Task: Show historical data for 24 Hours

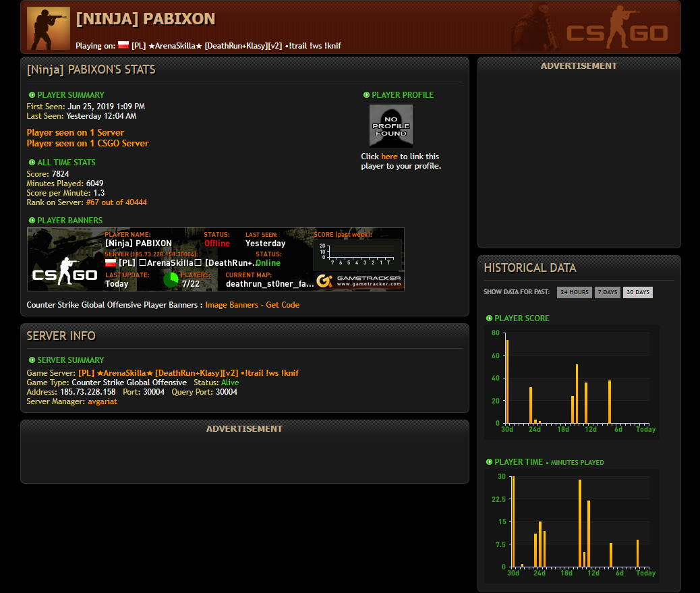Action: [x=575, y=292]
